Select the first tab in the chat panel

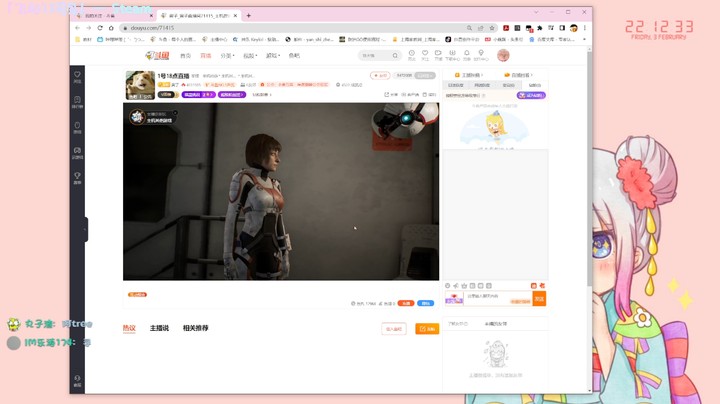coord(456,85)
